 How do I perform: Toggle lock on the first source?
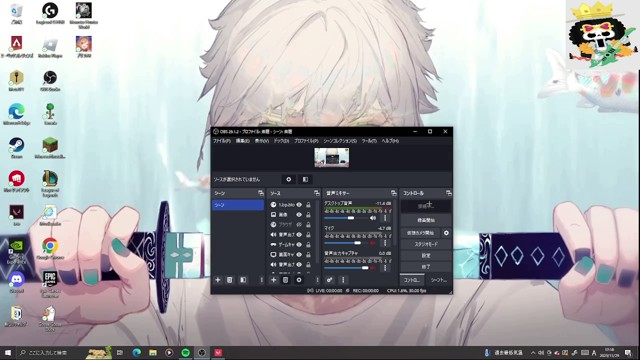pos(309,204)
